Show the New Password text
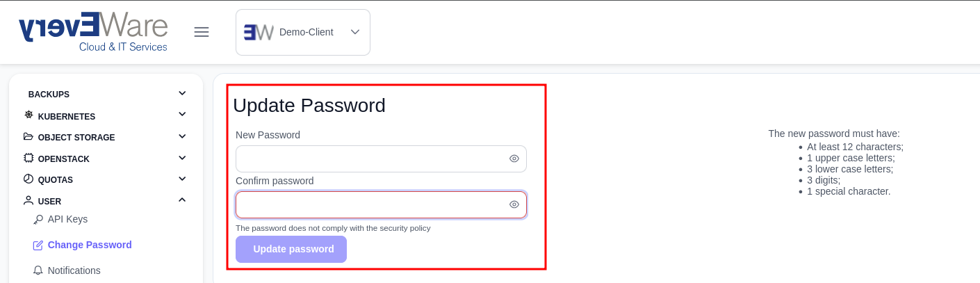Screen dimensions: 980x283 (x=514, y=159)
